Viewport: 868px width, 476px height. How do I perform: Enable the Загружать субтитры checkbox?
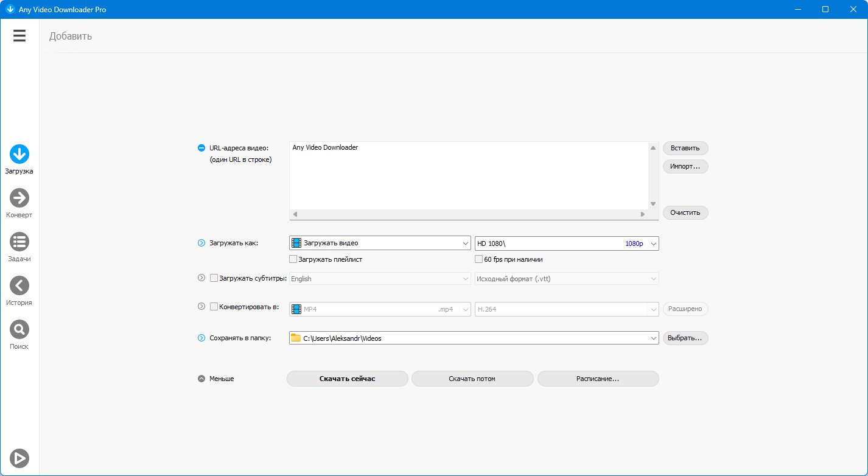[x=214, y=278]
